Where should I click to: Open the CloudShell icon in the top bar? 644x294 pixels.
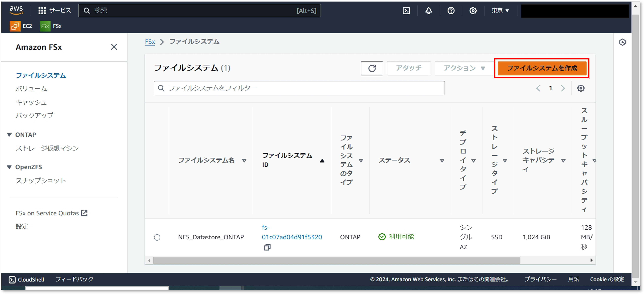click(406, 10)
